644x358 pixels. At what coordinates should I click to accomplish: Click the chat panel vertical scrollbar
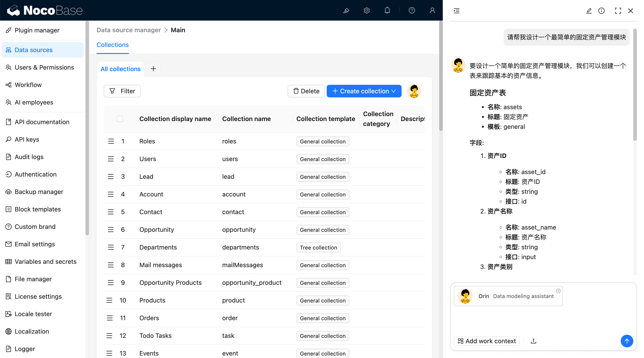tap(635, 85)
